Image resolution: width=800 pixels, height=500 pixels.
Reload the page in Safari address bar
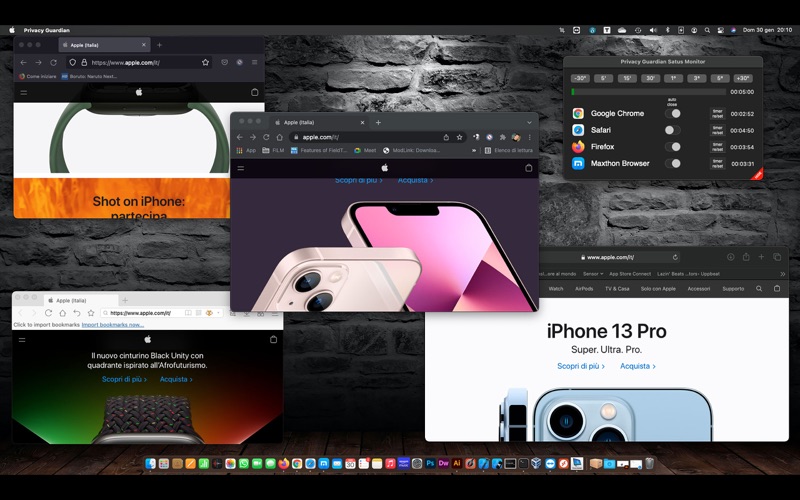click(x=675, y=257)
